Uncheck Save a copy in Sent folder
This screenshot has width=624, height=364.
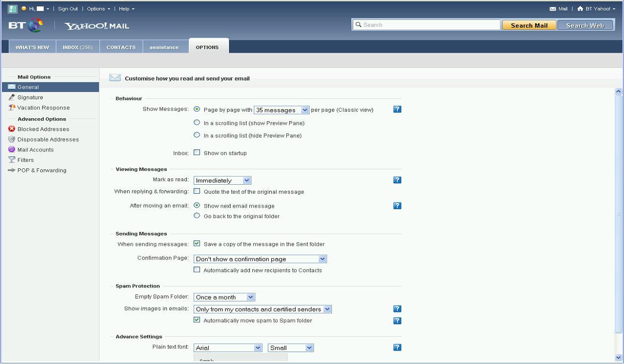tap(197, 244)
